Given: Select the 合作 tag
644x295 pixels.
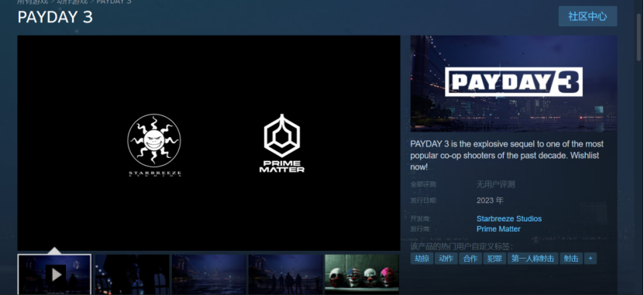Looking at the screenshot, I should click(470, 259).
